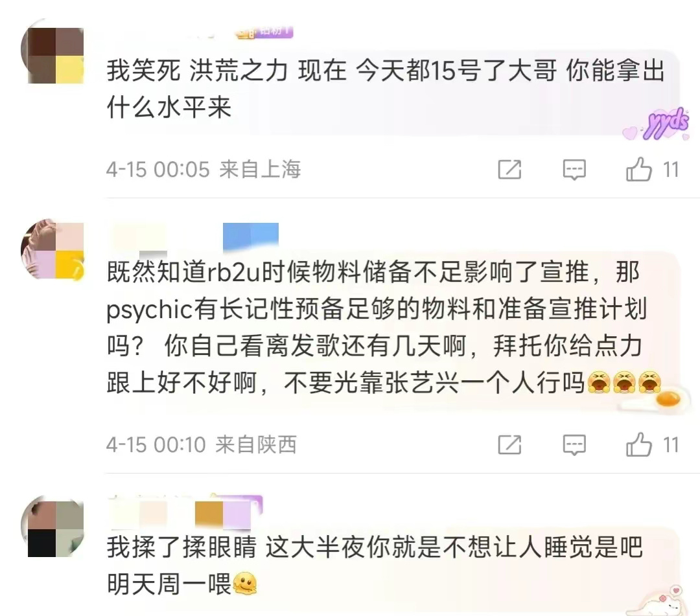
Task: Open second commenter's blurred username
Action: tap(139, 237)
